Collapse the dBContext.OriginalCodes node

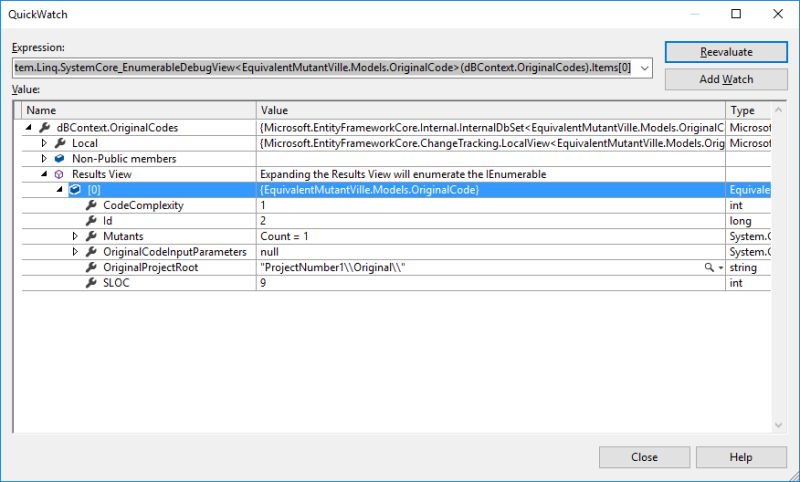click(x=29, y=128)
